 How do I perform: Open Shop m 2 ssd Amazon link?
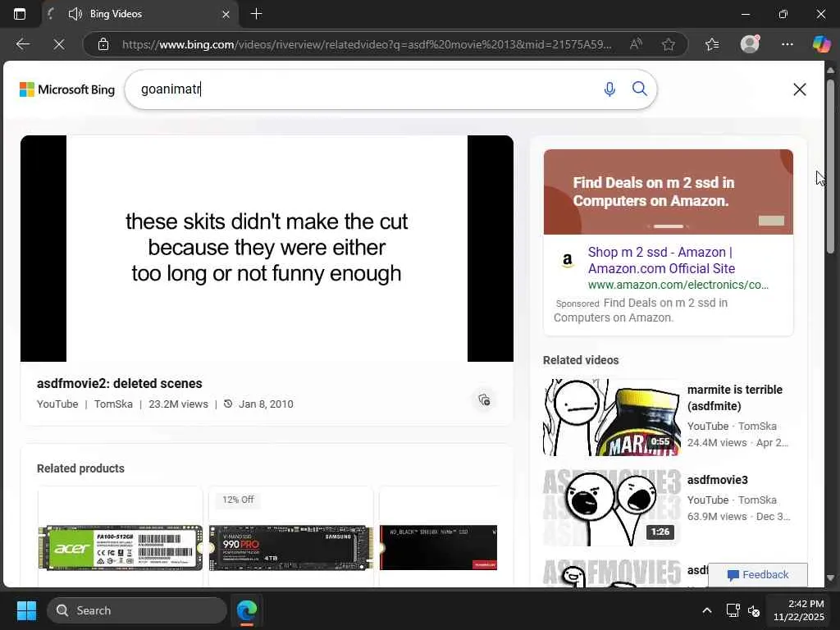pos(662,260)
